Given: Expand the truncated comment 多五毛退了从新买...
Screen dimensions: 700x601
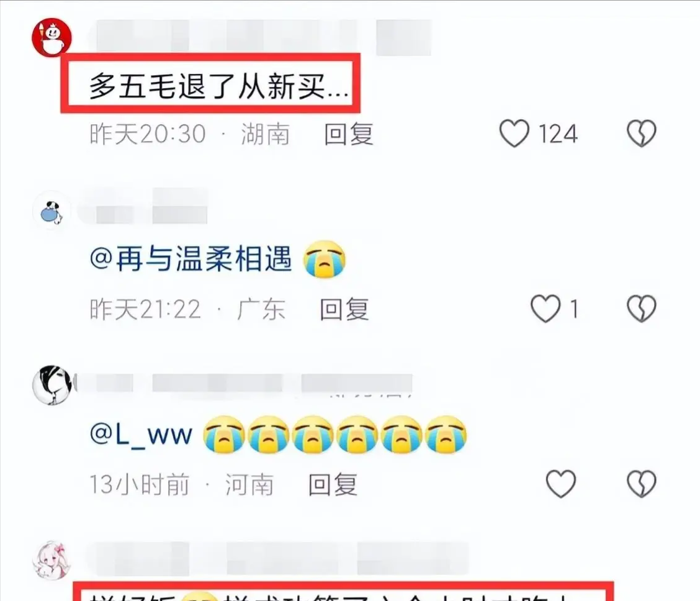Looking at the screenshot, I should click(x=218, y=86).
